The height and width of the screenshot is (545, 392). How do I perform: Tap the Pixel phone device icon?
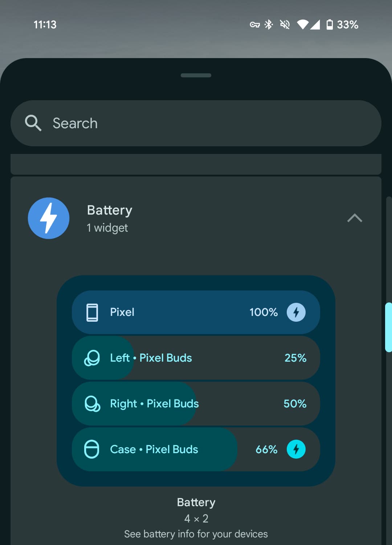[x=92, y=312]
